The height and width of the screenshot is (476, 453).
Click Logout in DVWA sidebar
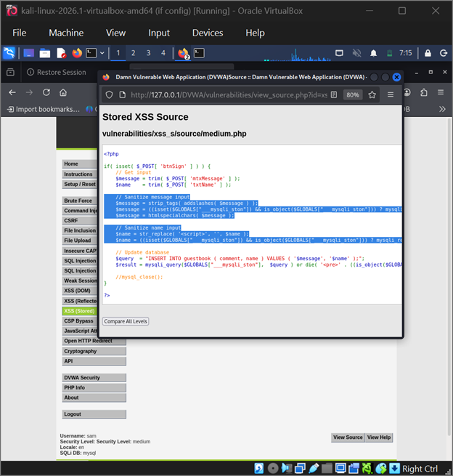click(94, 414)
